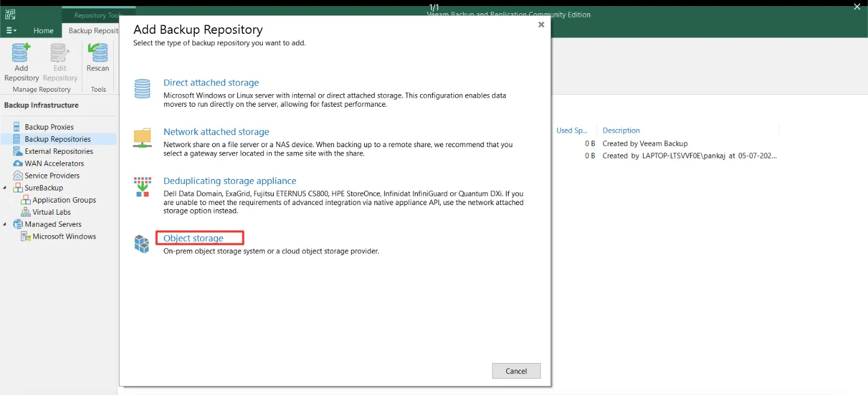Close the image viewer with the X
The width and height of the screenshot is (868, 395).
tap(857, 7)
